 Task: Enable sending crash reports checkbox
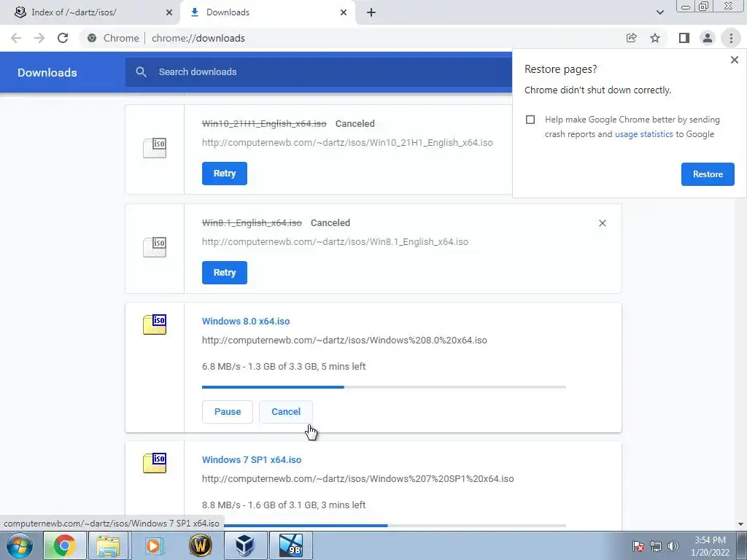[x=530, y=120]
